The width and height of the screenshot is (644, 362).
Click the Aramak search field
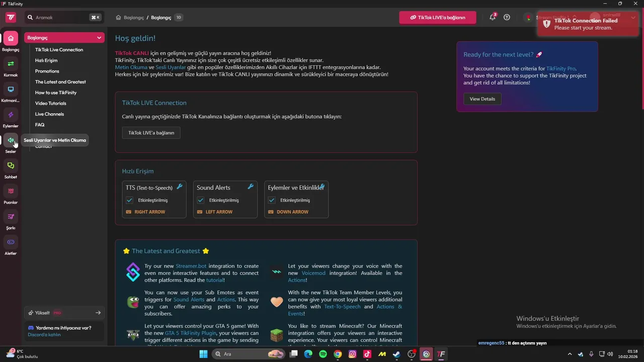64,18
